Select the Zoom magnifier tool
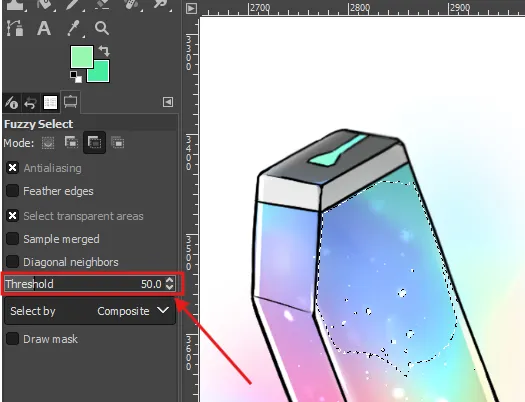This screenshot has width=525, height=402. pyautogui.click(x=102, y=28)
